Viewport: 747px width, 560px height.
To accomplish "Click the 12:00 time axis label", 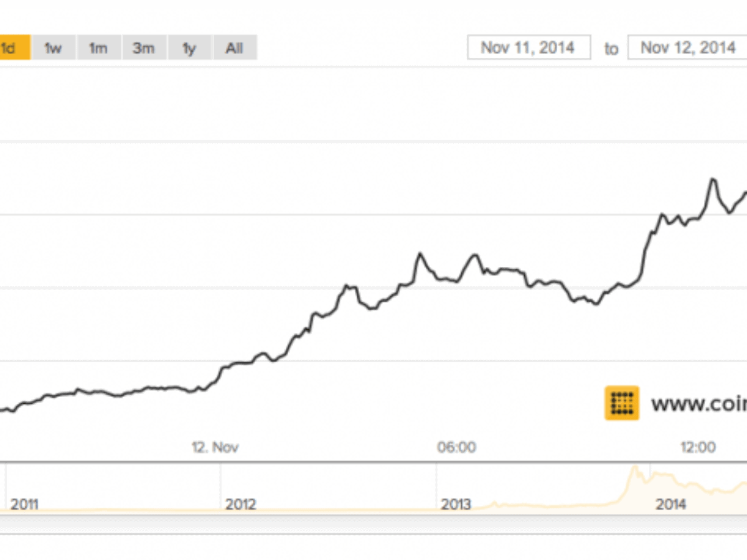I will tap(697, 447).
